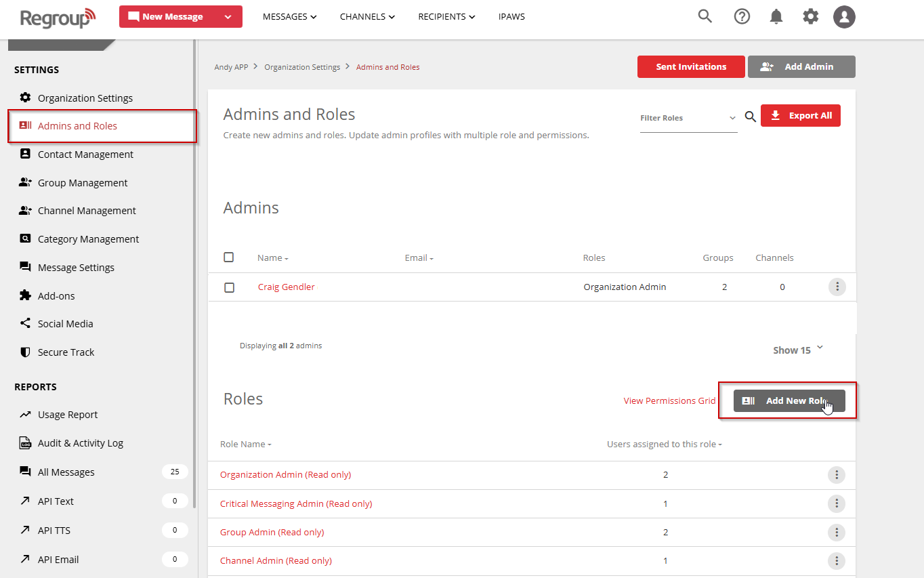Click the Secure Track shield icon
The width and height of the screenshot is (924, 578).
(25, 352)
